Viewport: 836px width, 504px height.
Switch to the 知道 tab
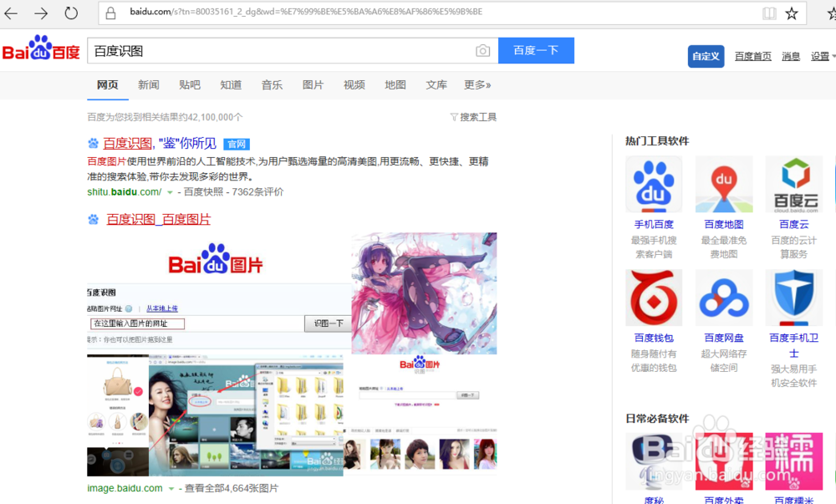[x=231, y=85]
